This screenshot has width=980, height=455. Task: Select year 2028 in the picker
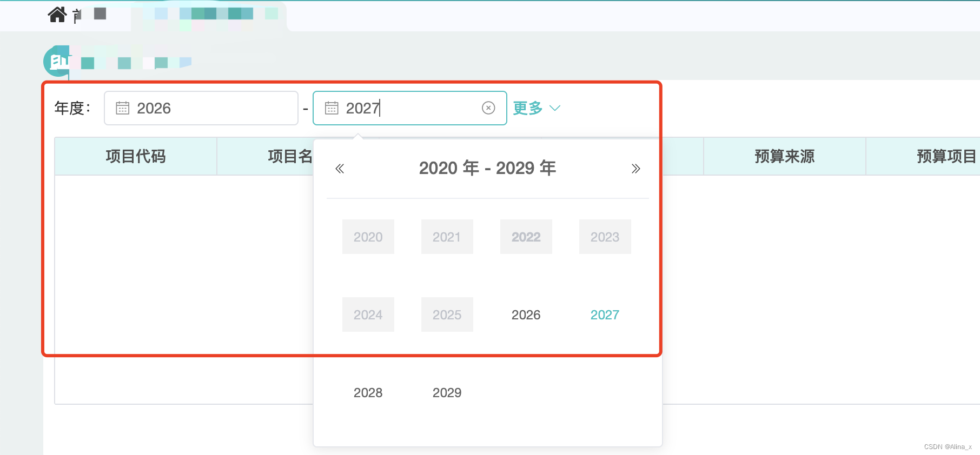tap(368, 392)
